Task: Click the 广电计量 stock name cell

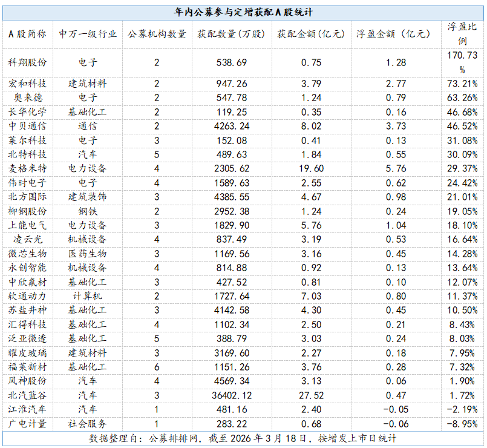Action: pyautogui.click(x=27, y=423)
